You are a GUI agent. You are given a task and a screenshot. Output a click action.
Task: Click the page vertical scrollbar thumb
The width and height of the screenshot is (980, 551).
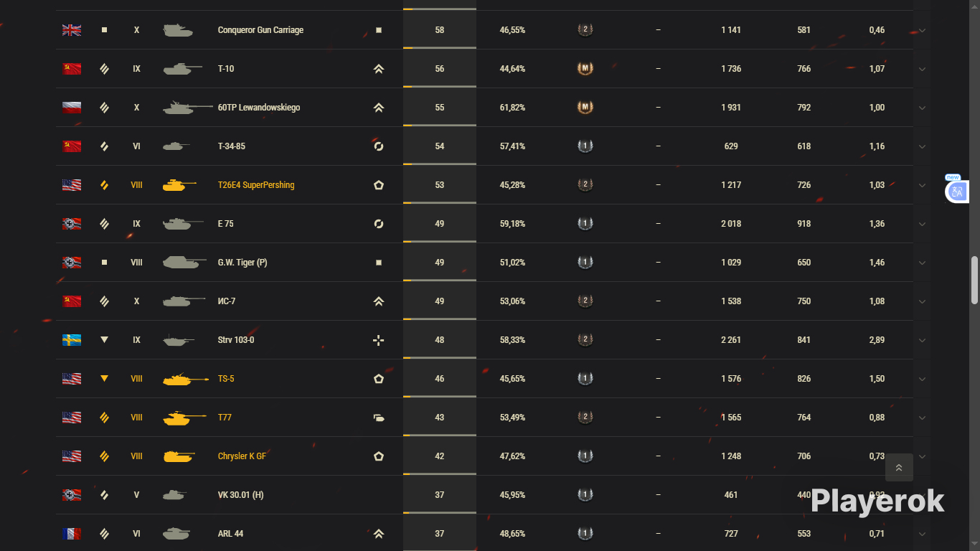point(974,280)
